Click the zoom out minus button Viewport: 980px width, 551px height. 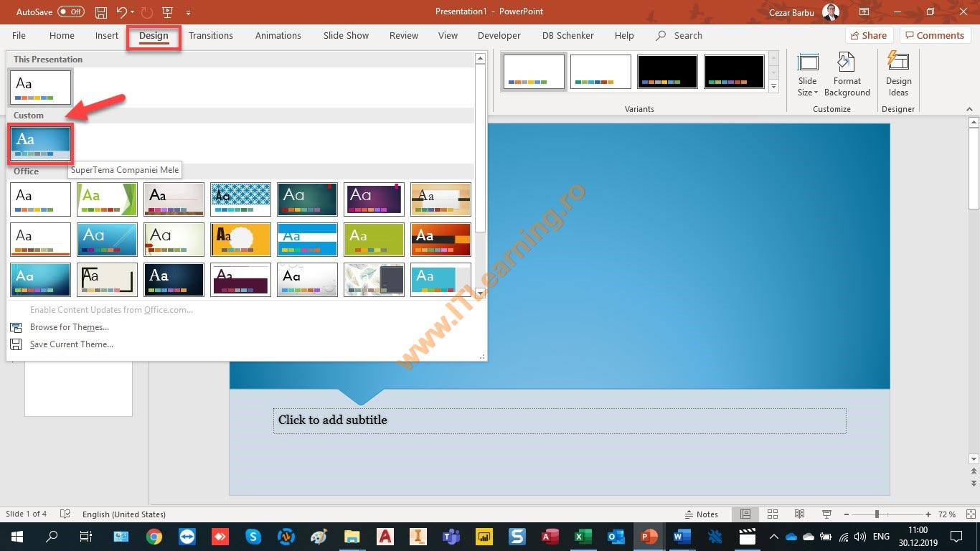(845, 514)
